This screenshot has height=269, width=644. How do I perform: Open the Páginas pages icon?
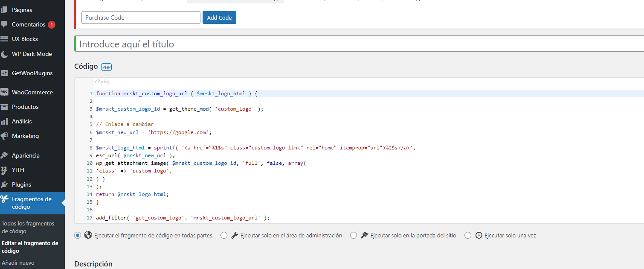[4, 10]
